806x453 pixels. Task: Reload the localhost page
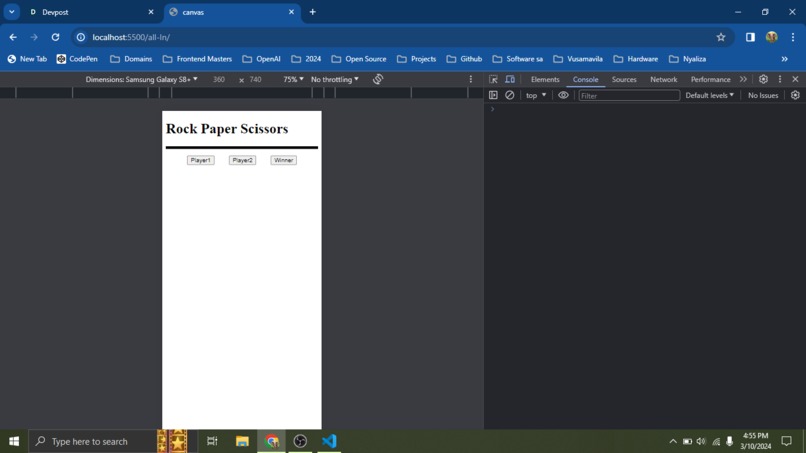coord(55,37)
